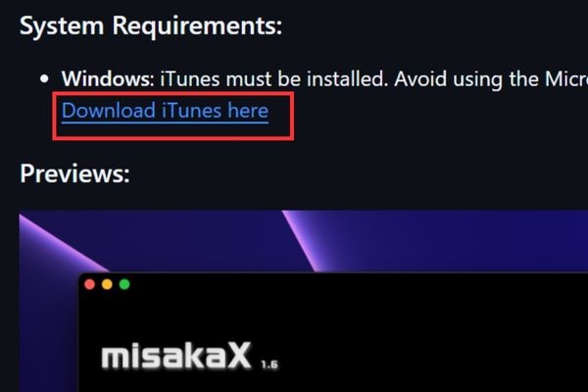
Task: Click the red dot in the misakaX preview window
Action: tap(89, 284)
